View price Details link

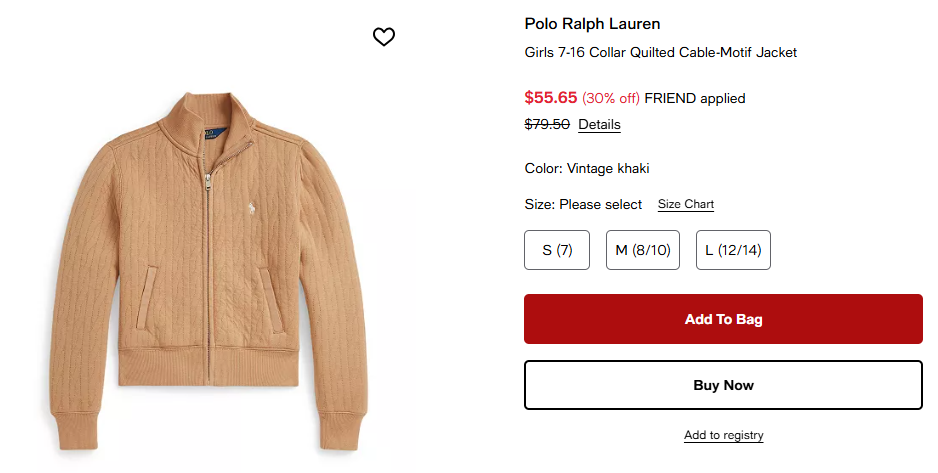click(599, 125)
